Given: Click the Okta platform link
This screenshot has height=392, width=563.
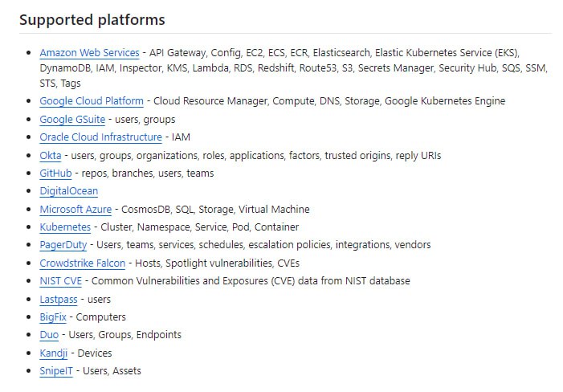Looking at the screenshot, I should click(51, 156).
